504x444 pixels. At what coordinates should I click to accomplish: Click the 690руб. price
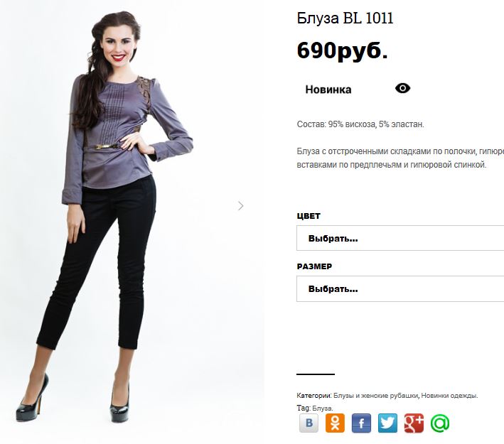click(x=342, y=50)
